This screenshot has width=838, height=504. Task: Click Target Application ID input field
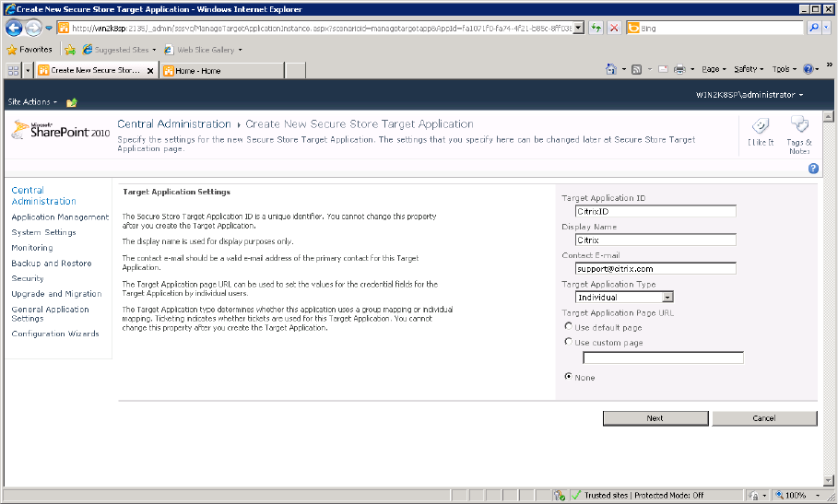[655, 211]
